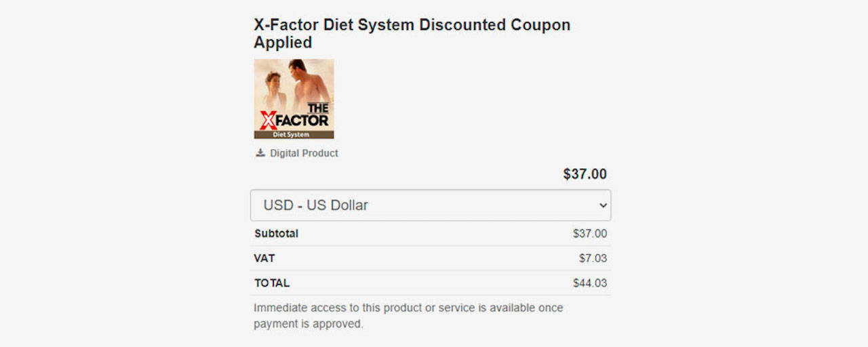The image size is (868, 347).
Task: Click the X-Factor Diet System Discounted Coupon heading
Action: (x=412, y=25)
